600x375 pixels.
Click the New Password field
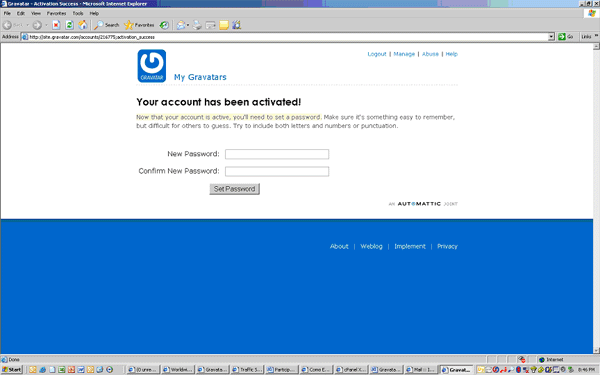click(277, 154)
